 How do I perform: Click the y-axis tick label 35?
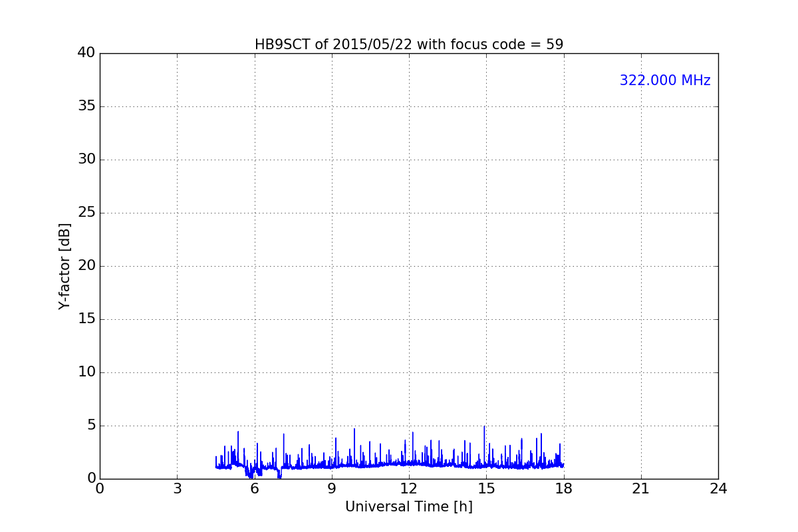[x=86, y=106]
